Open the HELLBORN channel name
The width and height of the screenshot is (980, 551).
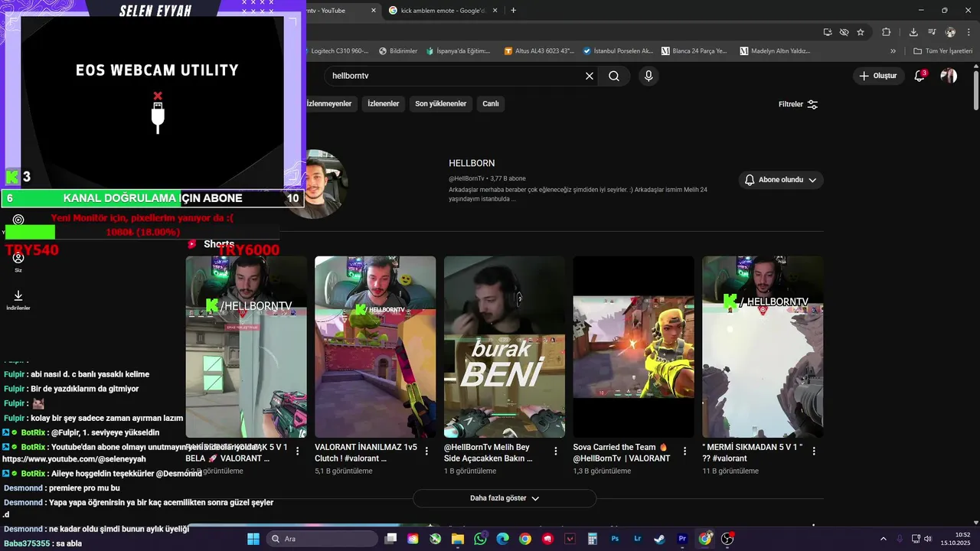tap(472, 163)
